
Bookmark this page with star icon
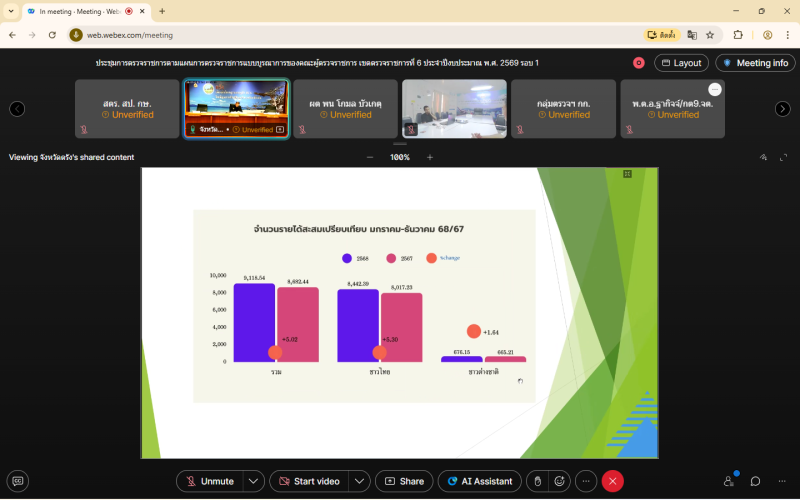tap(710, 34)
